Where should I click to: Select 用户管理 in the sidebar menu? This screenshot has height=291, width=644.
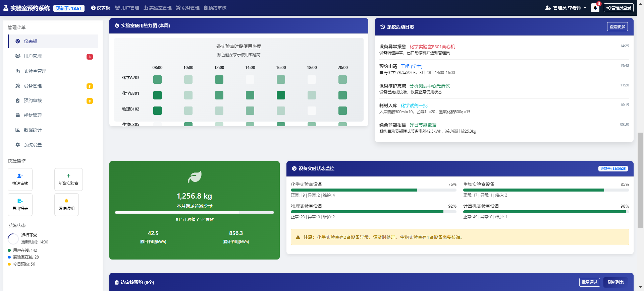(x=53, y=56)
